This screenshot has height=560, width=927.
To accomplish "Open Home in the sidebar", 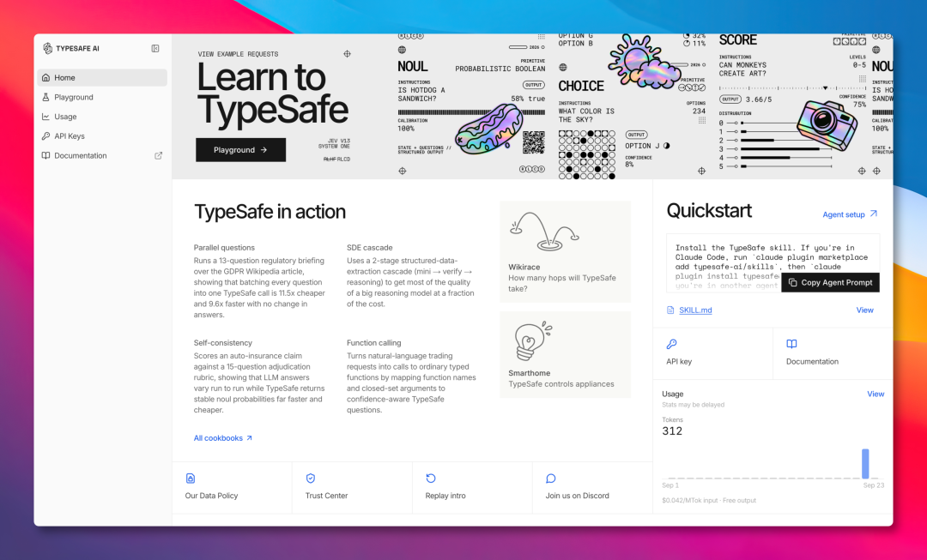I will [102, 77].
